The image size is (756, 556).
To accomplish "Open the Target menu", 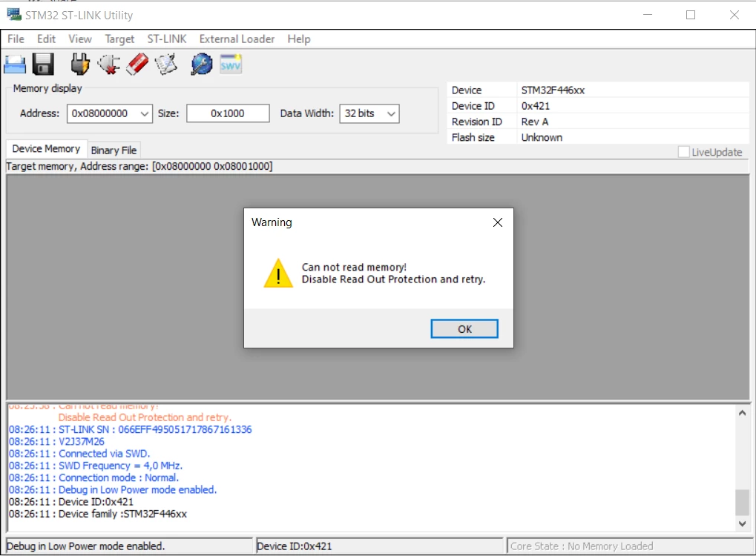I will [x=119, y=39].
